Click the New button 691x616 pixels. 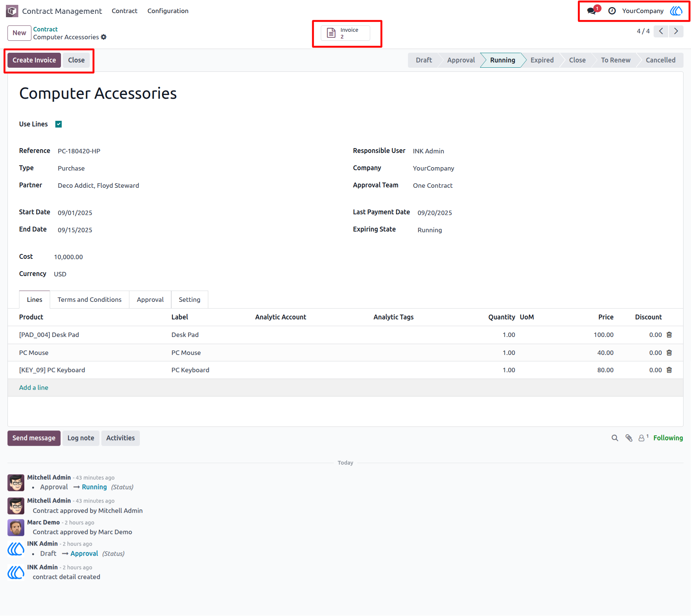pyautogui.click(x=19, y=33)
